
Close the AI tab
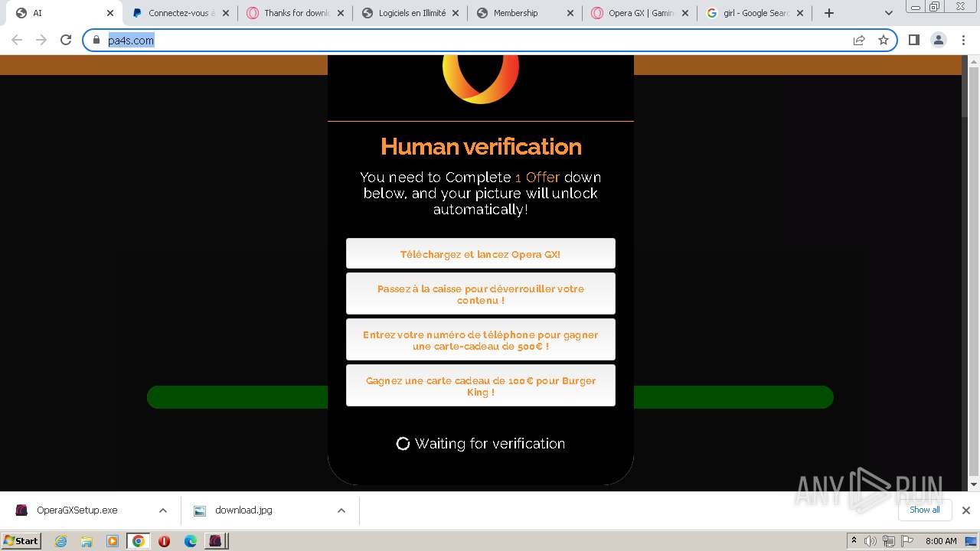[110, 13]
